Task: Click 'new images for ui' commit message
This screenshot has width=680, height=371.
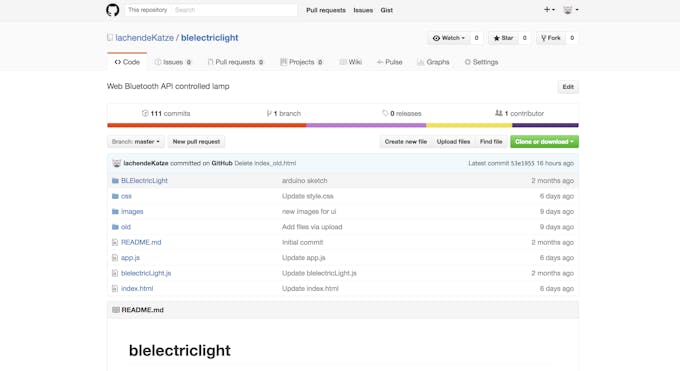Action: click(309, 211)
